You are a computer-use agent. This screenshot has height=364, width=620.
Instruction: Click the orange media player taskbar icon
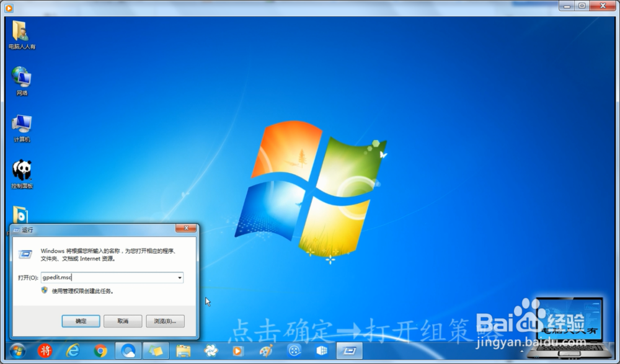point(237,351)
